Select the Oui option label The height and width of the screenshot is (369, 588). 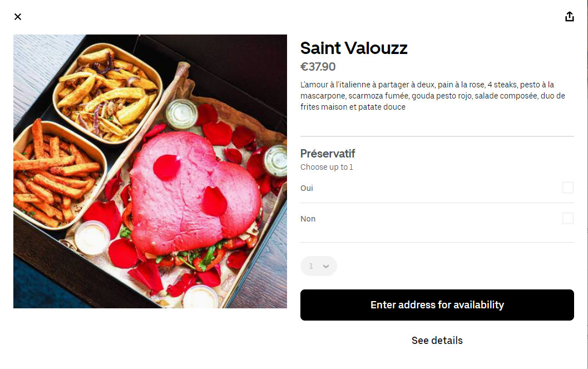coord(307,188)
